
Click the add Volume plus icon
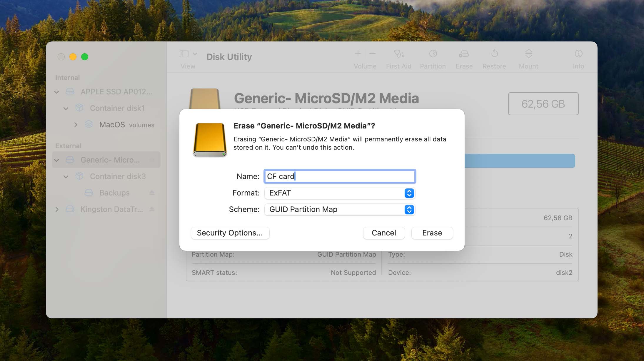coord(358,54)
